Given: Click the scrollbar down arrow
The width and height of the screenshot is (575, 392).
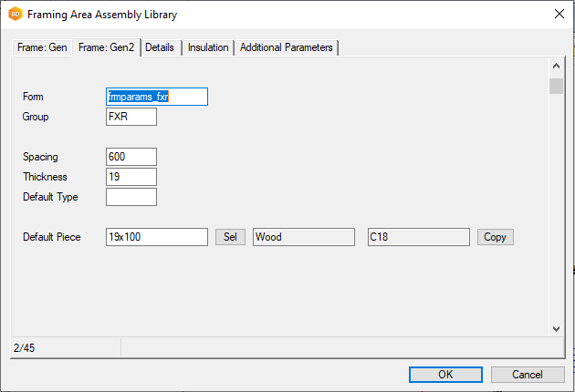Looking at the screenshot, I should (556, 328).
